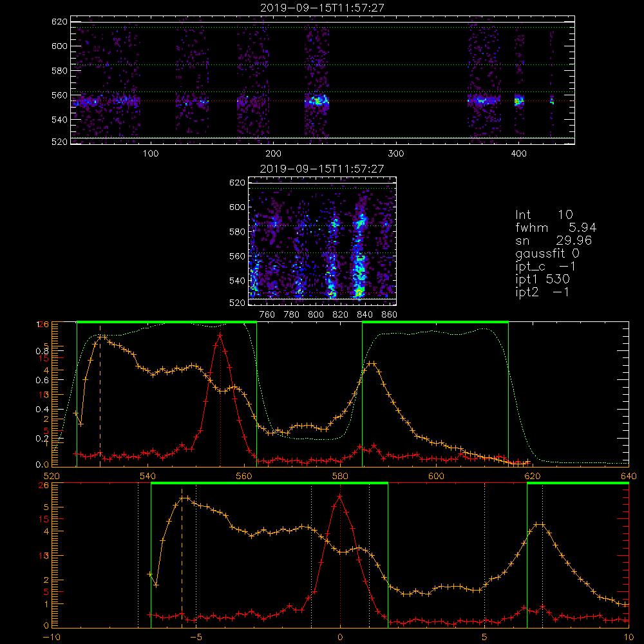Click x-axis label 300 on top spectrogram
The width and height of the screenshot is (644, 644).
coord(396,154)
